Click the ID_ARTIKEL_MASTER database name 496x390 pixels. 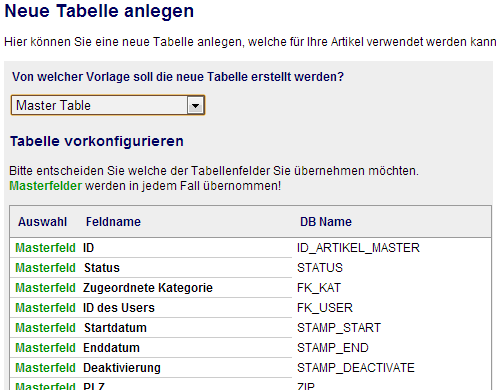pos(358,248)
